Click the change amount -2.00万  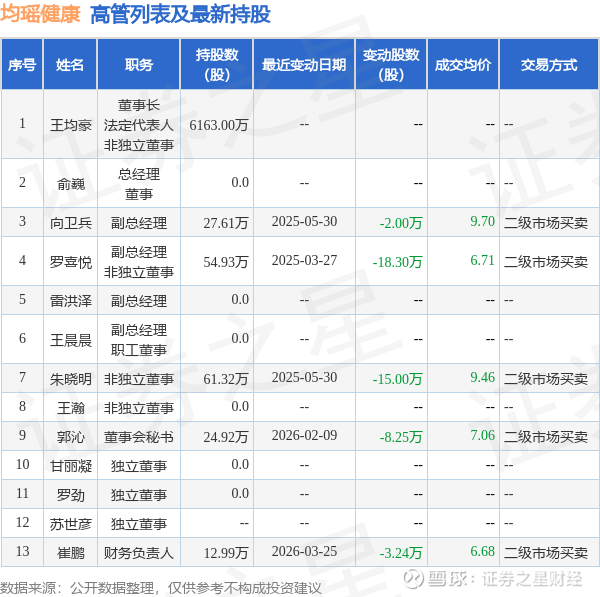401,223
